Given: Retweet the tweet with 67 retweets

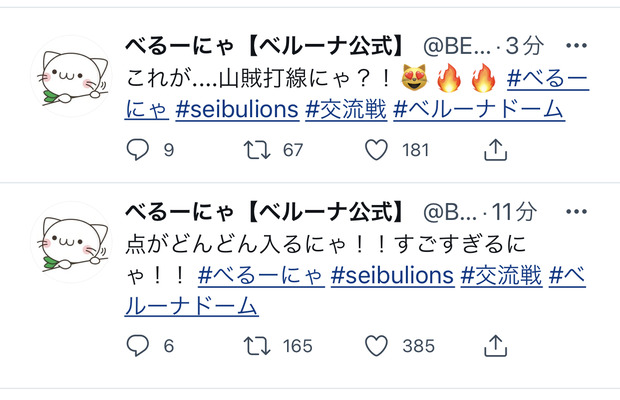Looking at the screenshot, I should 257,150.
